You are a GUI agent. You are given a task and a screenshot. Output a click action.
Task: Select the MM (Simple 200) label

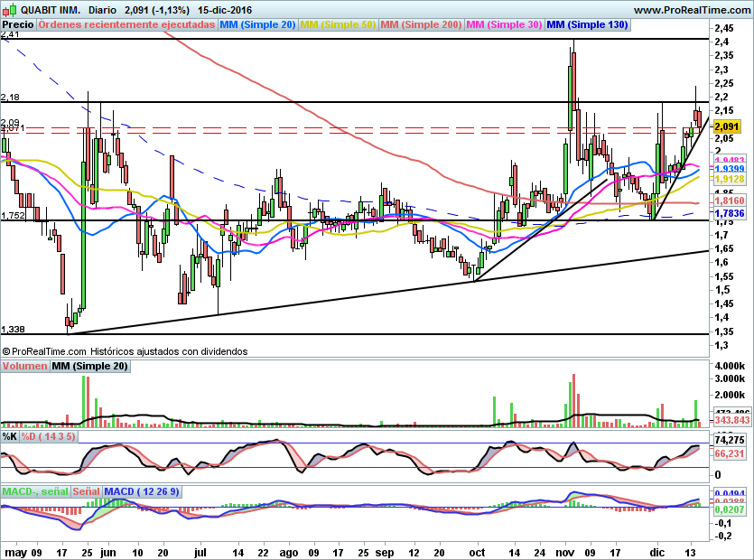[421, 24]
